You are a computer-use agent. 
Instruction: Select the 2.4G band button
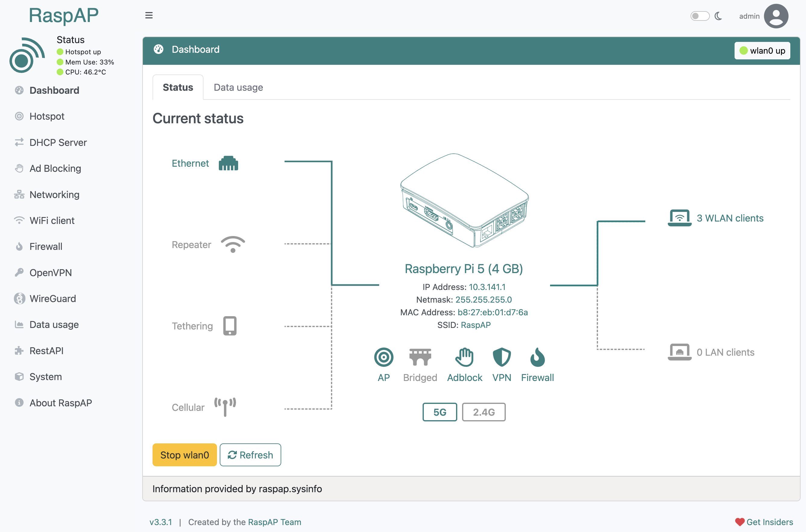(x=484, y=412)
